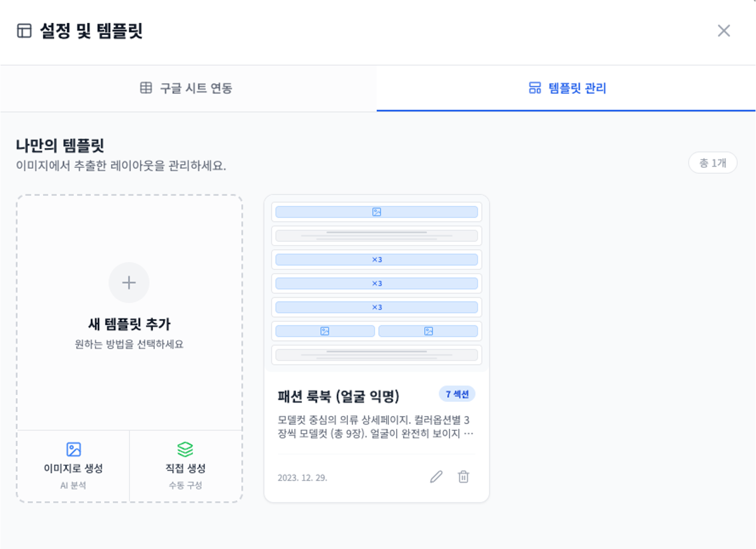Click the pencil icon to edit 패션 룩북 template
The width and height of the screenshot is (756, 549).
click(x=436, y=477)
